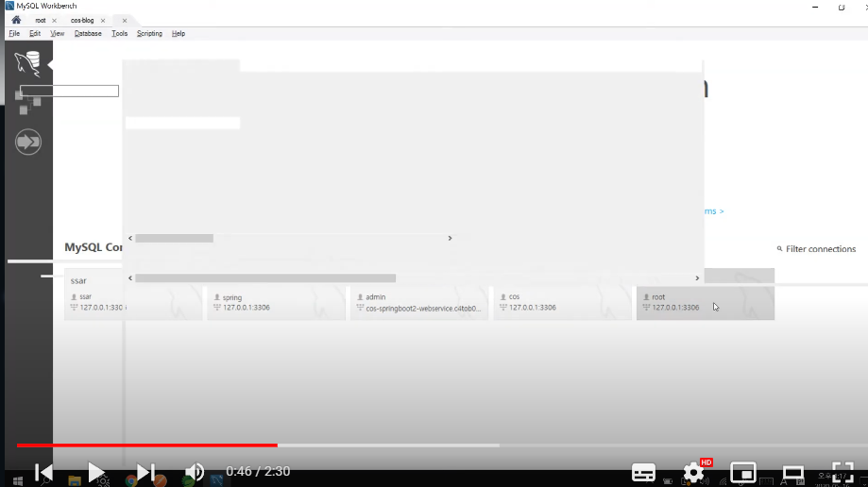Close the root tab

54,21
